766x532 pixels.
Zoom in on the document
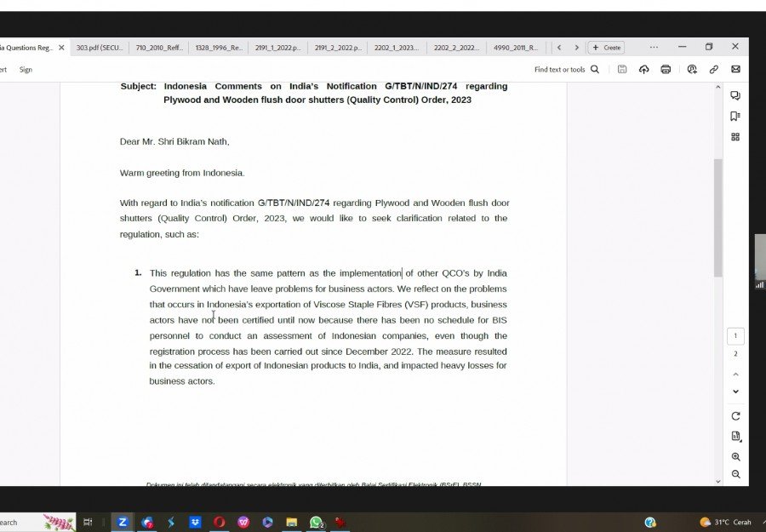click(735, 457)
